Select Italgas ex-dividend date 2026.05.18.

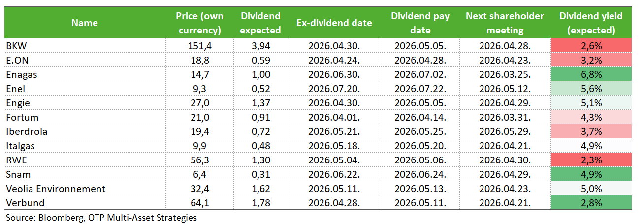pyautogui.click(x=334, y=146)
